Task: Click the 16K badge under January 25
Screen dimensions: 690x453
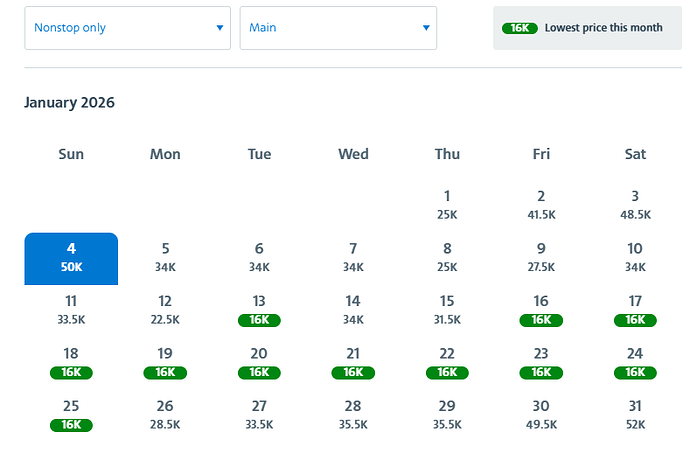Action: coord(71,425)
